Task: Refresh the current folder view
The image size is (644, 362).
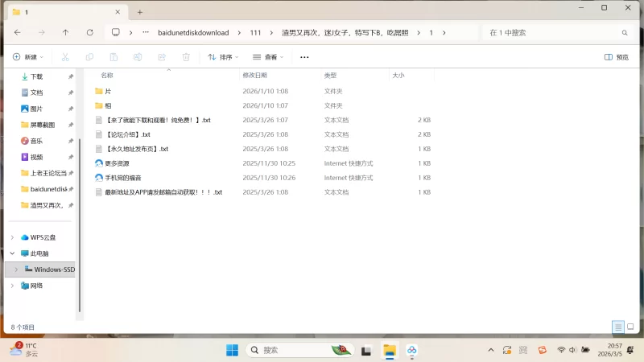Action: coord(89,33)
